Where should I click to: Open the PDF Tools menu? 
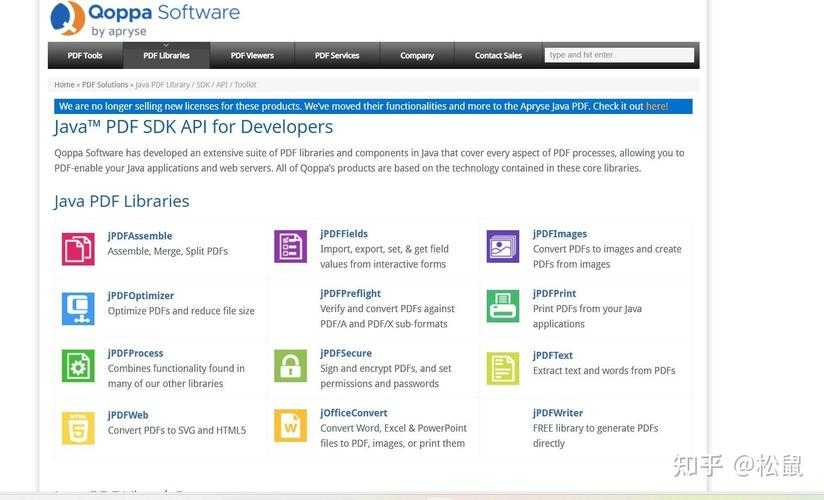(85, 56)
